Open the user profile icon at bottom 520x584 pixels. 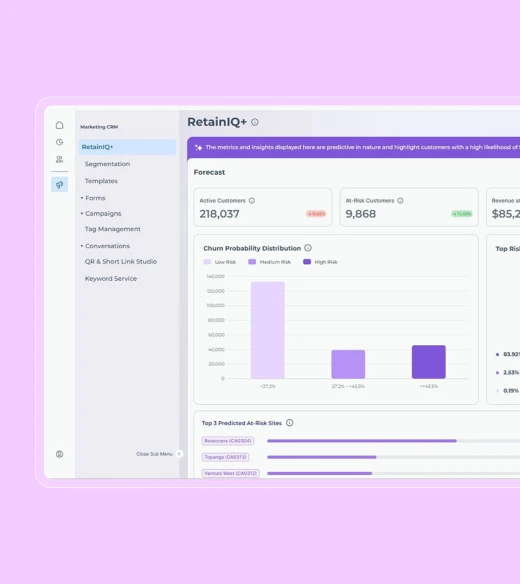59,454
